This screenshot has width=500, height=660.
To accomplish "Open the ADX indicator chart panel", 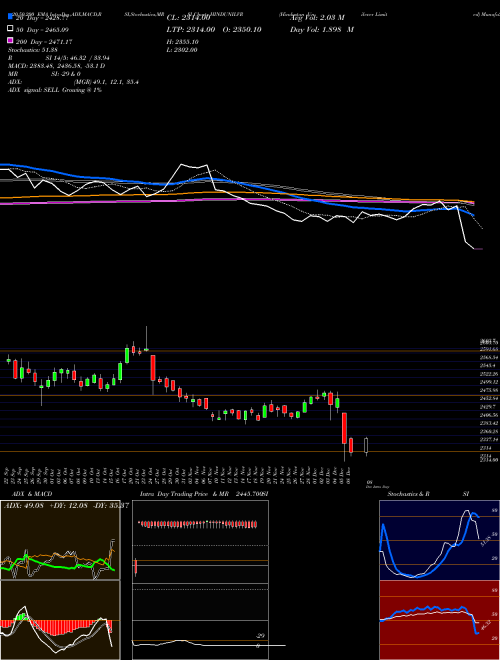I will click(60, 540).
